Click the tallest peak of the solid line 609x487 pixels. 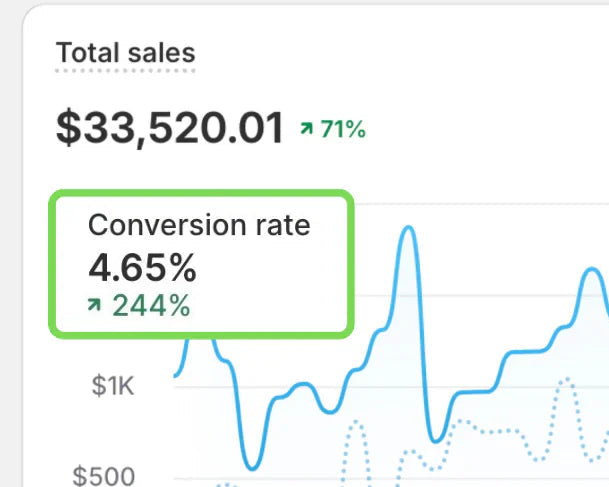(x=407, y=229)
